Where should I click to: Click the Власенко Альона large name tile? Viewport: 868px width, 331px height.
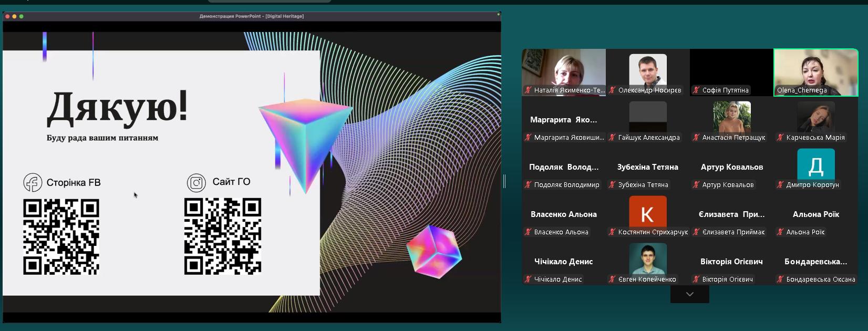pyautogui.click(x=564, y=214)
